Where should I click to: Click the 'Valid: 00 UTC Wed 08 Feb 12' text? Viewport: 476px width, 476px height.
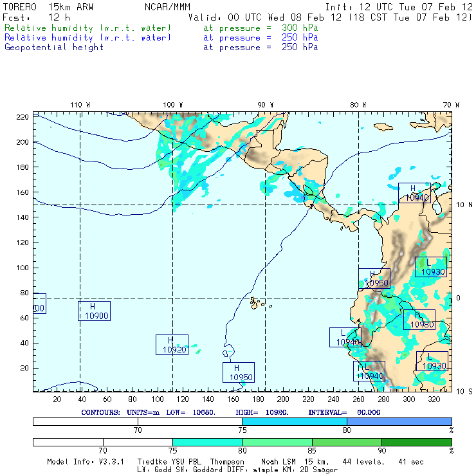pyautogui.click(x=265, y=17)
